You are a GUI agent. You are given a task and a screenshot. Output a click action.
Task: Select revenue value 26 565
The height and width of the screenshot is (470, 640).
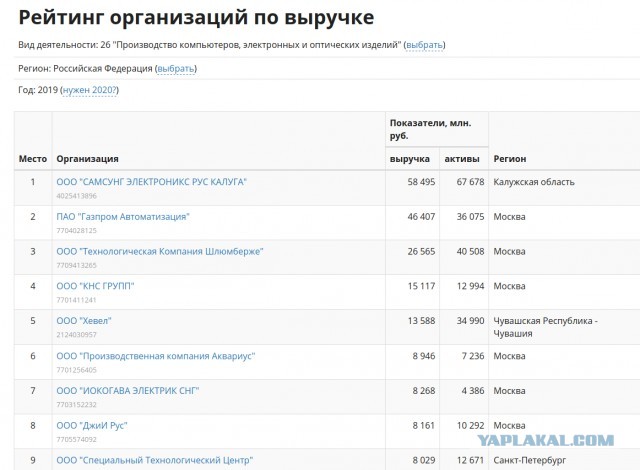click(x=421, y=251)
